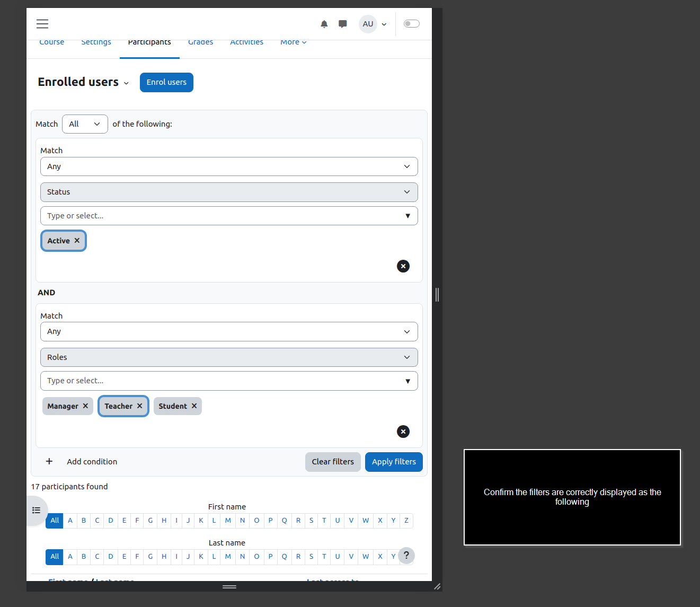Open the top-level Match All dropdown
The height and width of the screenshot is (607, 700).
[85, 124]
